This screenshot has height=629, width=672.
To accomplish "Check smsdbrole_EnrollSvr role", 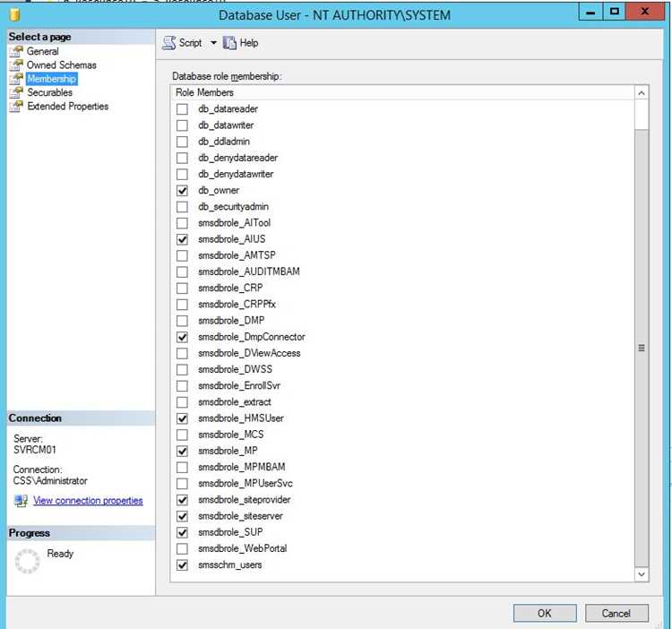I will (x=182, y=385).
